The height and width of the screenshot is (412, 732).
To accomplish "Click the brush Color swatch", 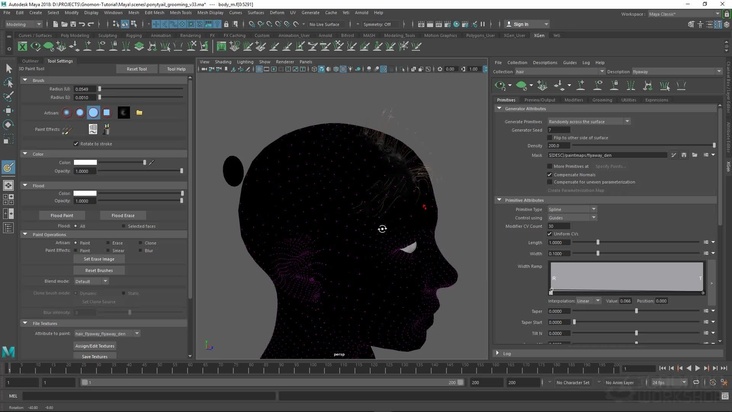I will point(85,162).
